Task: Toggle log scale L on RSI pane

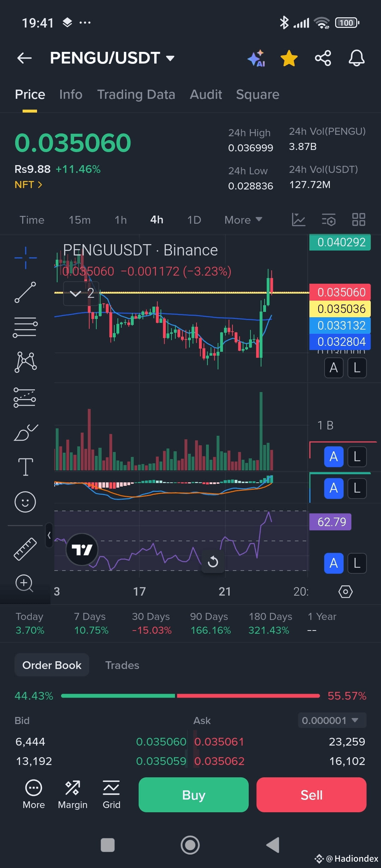Action: click(357, 563)
